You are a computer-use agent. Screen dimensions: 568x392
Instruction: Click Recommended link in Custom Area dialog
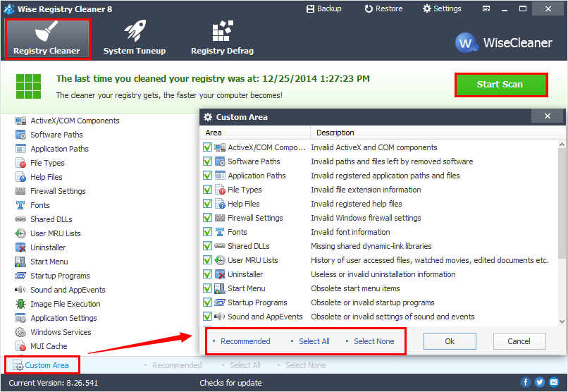245,341
